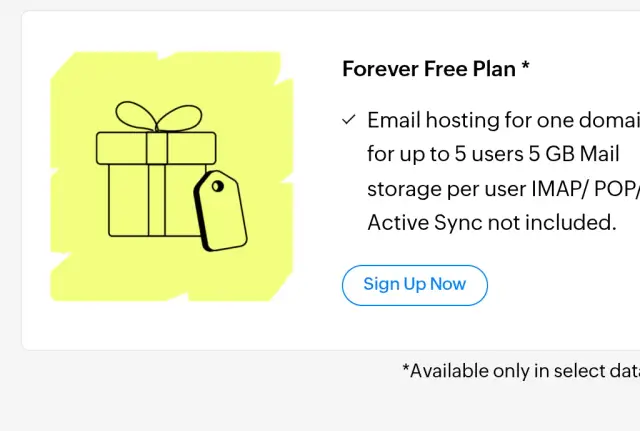
Task: Click the 'Active Sync not included.' text
Action: point(492,223)
